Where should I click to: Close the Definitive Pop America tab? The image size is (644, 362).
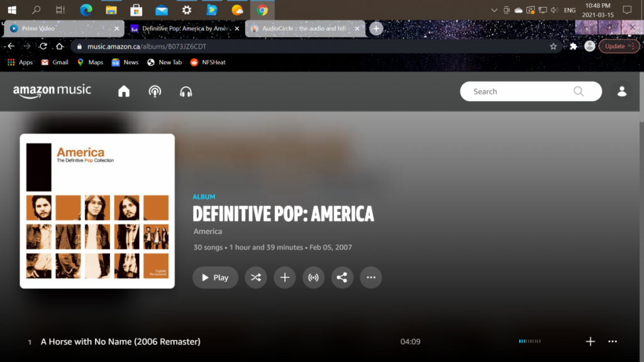click(x=237, y=28)
